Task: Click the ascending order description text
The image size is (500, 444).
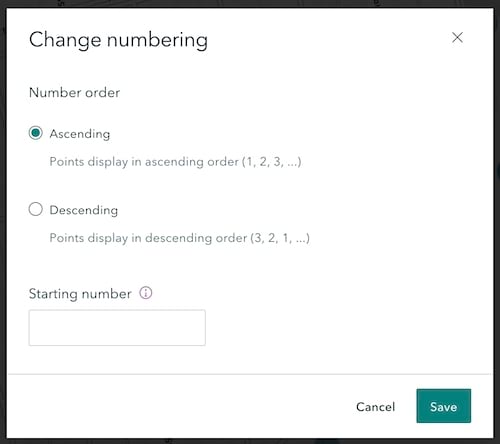Action: [x=175, y=162]
